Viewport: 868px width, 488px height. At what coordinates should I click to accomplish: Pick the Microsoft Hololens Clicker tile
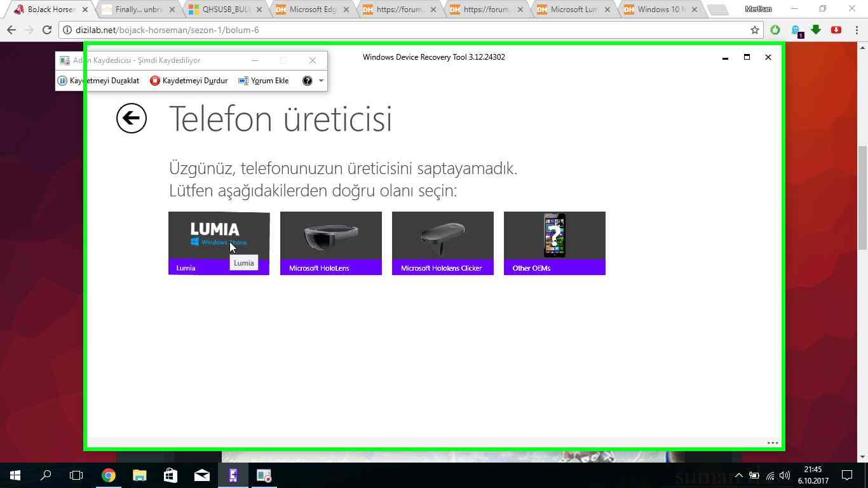(443, 243)
